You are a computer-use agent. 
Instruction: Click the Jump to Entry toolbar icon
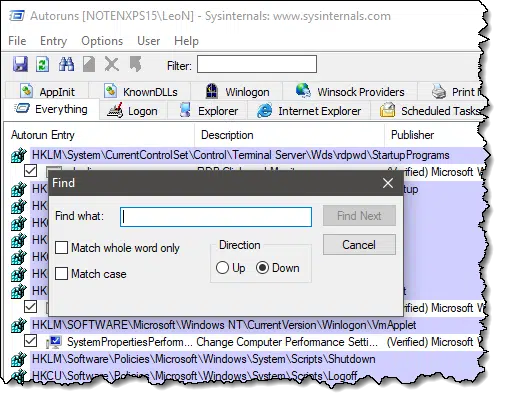(135, 64)
